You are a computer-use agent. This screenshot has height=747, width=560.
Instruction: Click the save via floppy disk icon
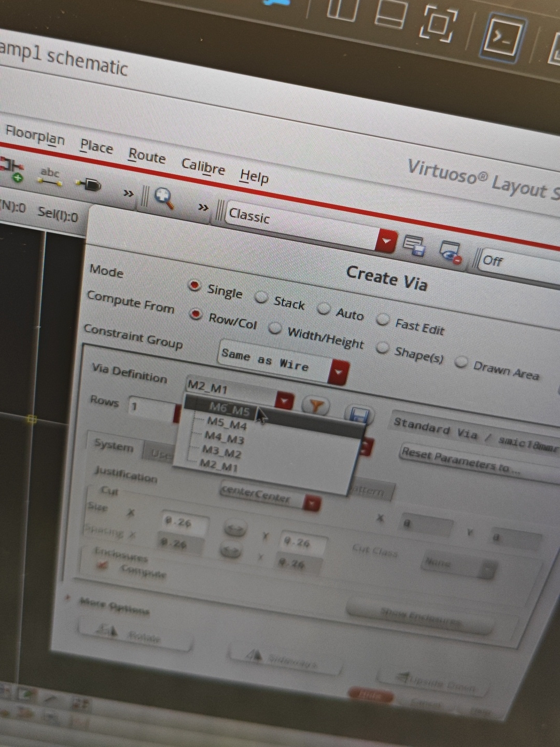click(x=359, y=414)
